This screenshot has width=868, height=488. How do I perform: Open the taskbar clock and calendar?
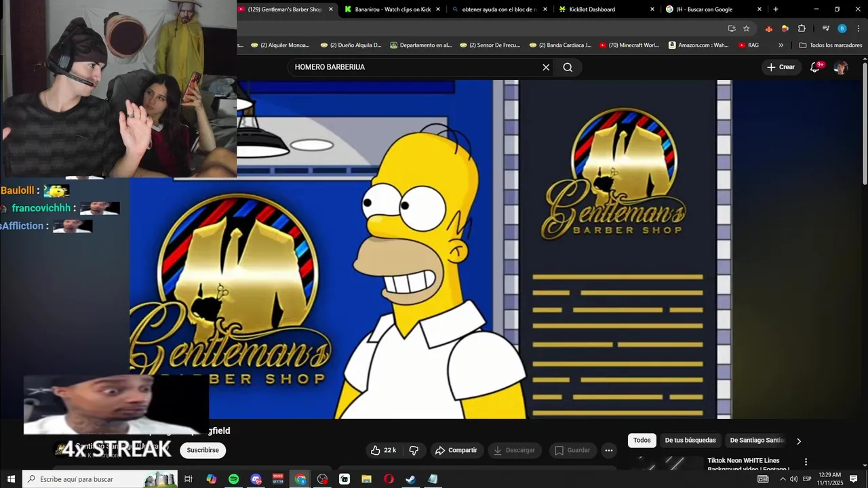click(830, 479)
